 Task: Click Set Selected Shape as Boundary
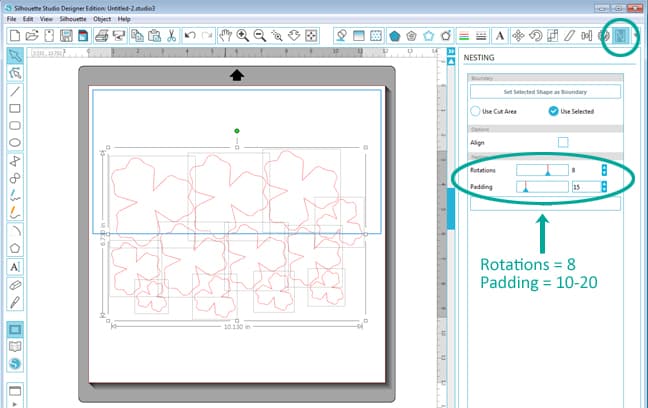click(x=544, y=91)
